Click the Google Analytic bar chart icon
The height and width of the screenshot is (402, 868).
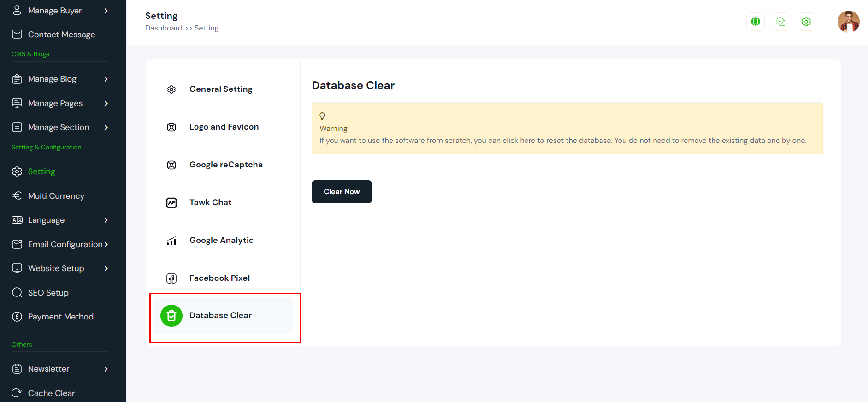click(x=171, y=241)
